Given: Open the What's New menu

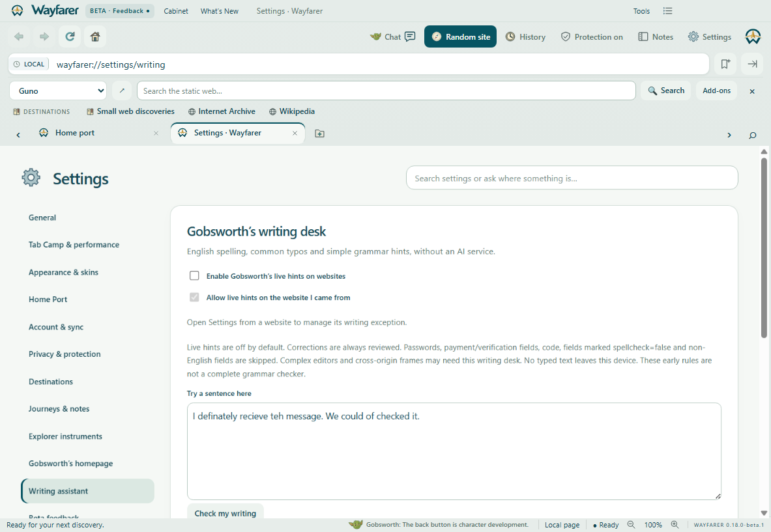Looking at the screenshot, I should [x=219, y=11].
